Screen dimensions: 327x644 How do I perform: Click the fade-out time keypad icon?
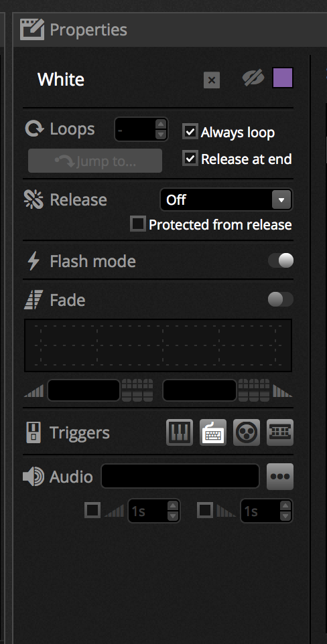tap(254, 390)
